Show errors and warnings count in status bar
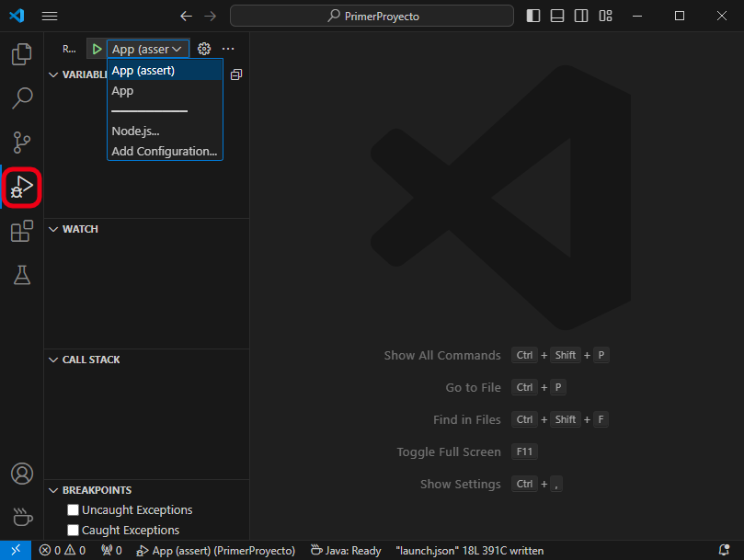Image resolution: width=744 pixels, height=560 pixels. 63,551
